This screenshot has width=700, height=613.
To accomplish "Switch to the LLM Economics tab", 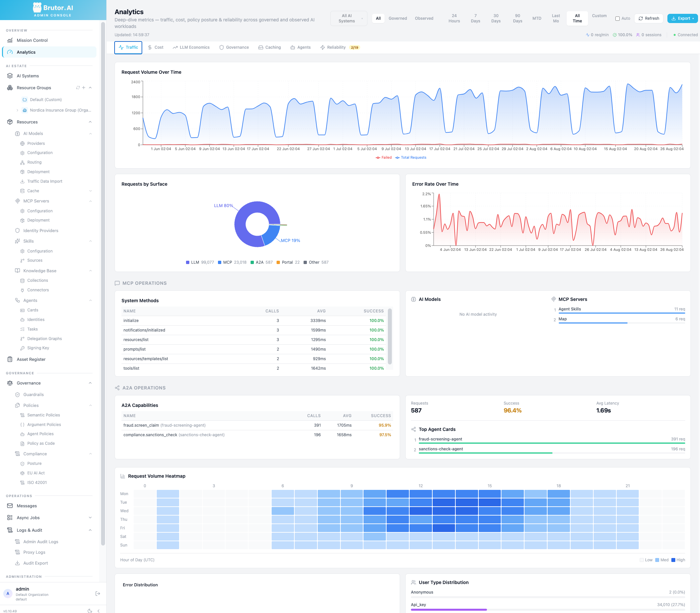I will (x=191, y=47).
